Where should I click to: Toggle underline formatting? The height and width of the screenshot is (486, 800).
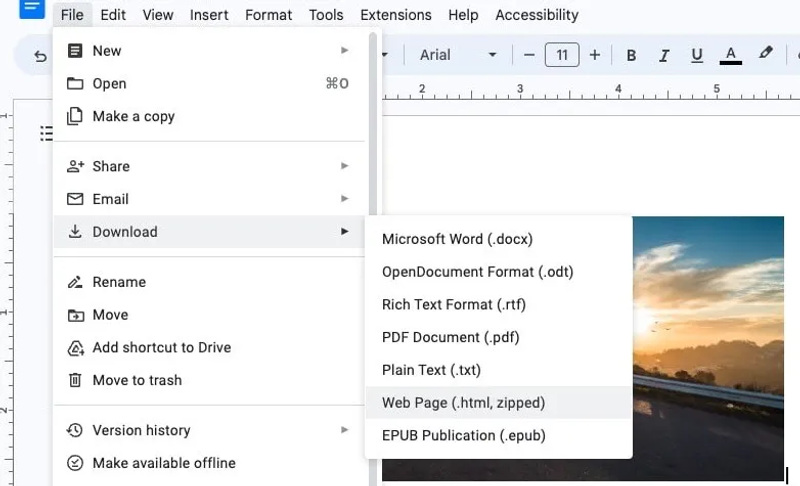[x=697, y=55]
